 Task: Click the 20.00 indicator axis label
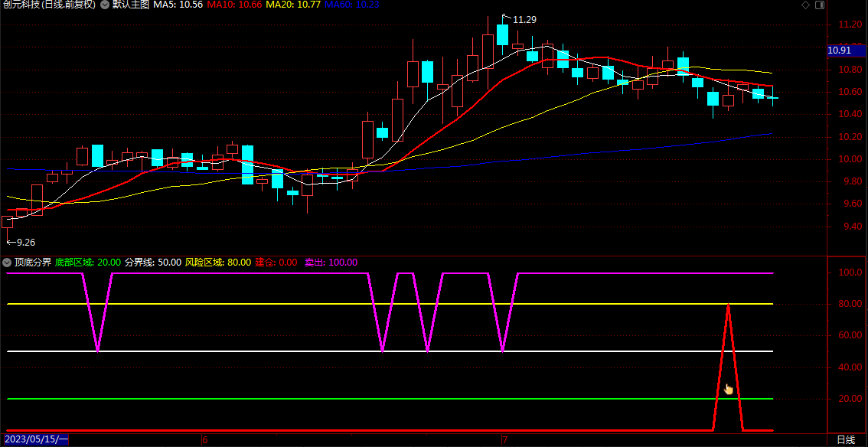[850, 399]
